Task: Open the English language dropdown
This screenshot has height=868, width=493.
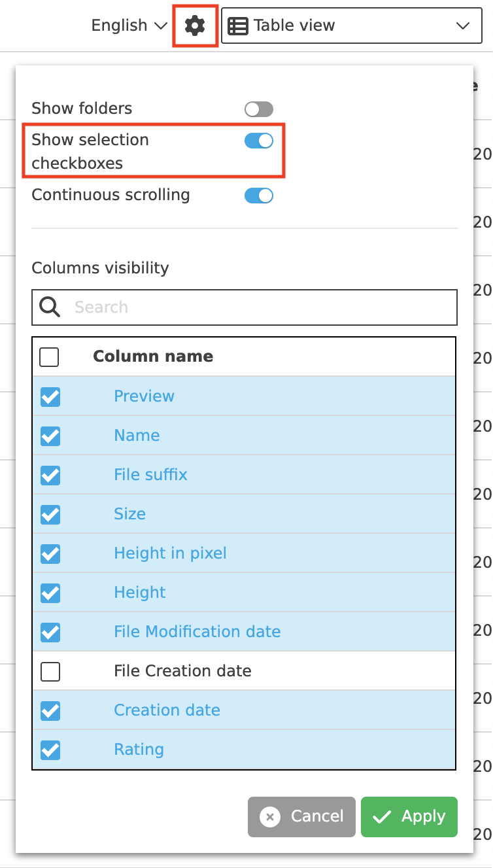Action: pyautogui.click(x=127, y=26)
